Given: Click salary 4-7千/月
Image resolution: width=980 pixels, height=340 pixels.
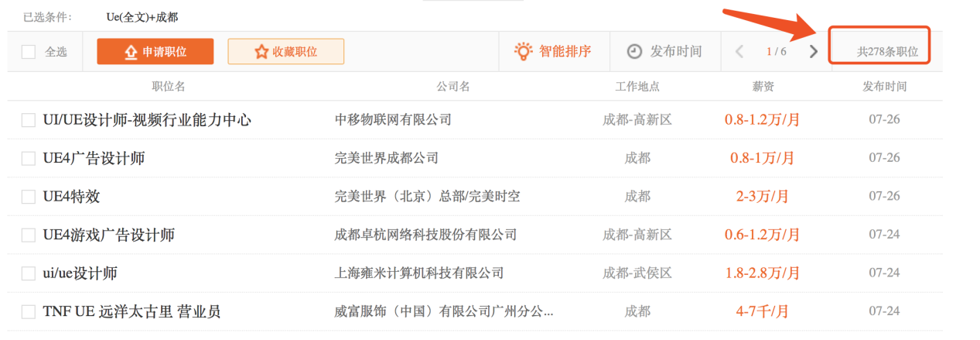Looking at the screenshot, I should (762, 312).
